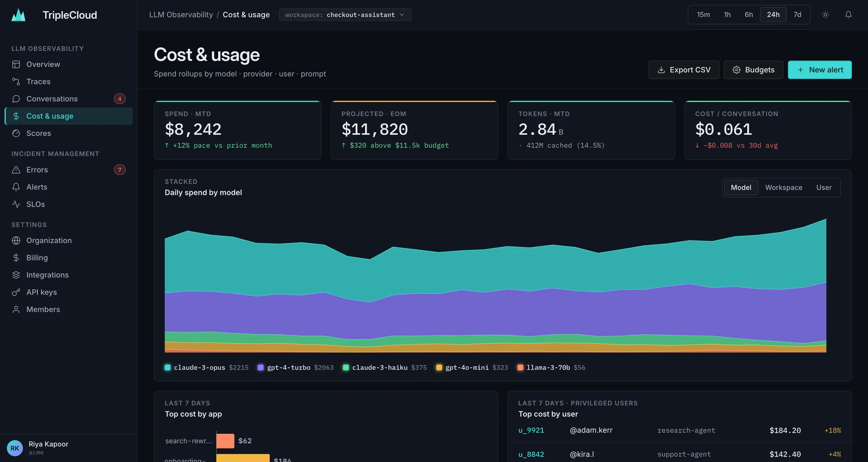The height and width of the screenshot is (462, 868).
Task: Switch chart grouping to Model
Action: (741, 187)
